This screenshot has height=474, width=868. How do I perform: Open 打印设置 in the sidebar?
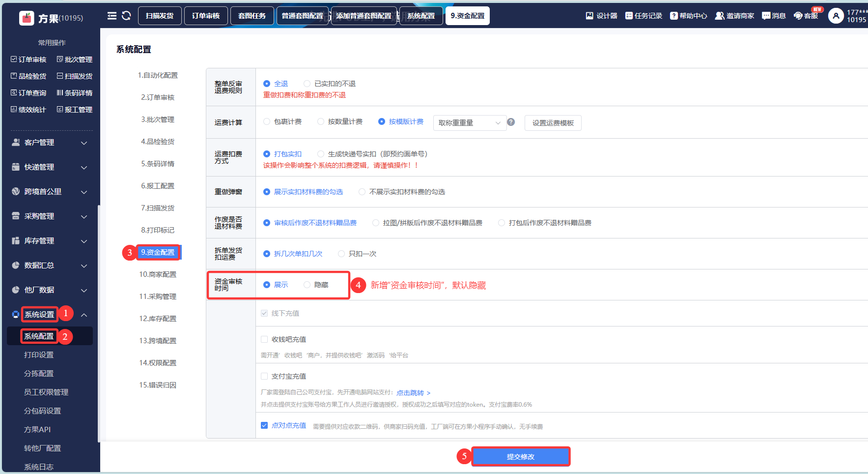[39, 355]
